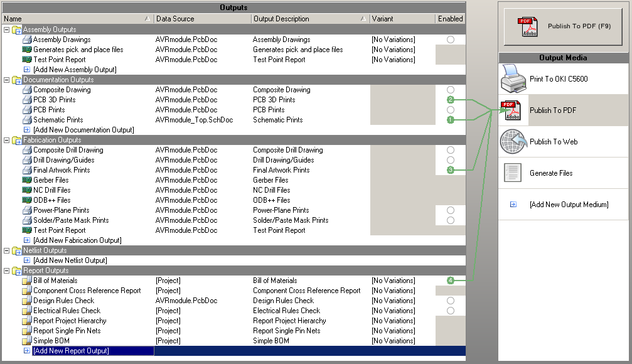Add a new fabrication output
This screenshot has width=632, height=364.
click(77, 240)
